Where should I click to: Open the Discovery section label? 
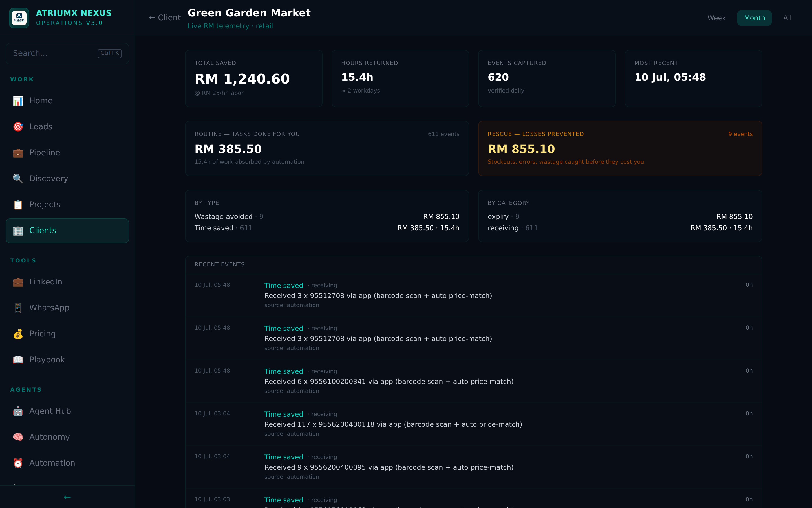pyautogui.click(x=49, y=178)
